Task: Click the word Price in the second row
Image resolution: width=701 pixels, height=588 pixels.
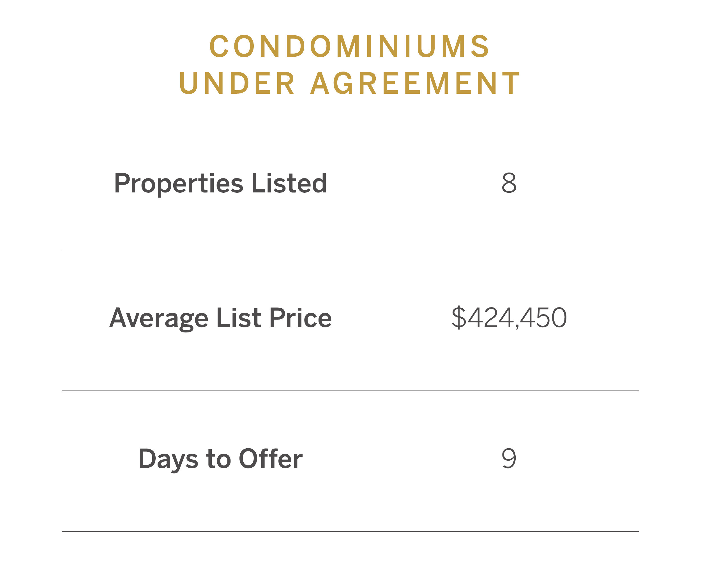Action: [x=300, y=318]
